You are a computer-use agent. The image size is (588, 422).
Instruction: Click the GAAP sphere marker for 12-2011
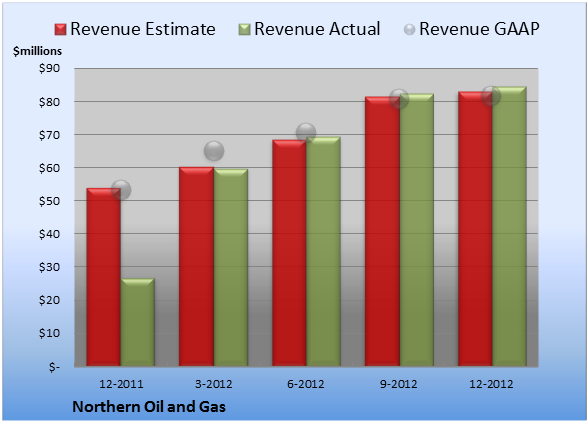click(x=121, y=190)
